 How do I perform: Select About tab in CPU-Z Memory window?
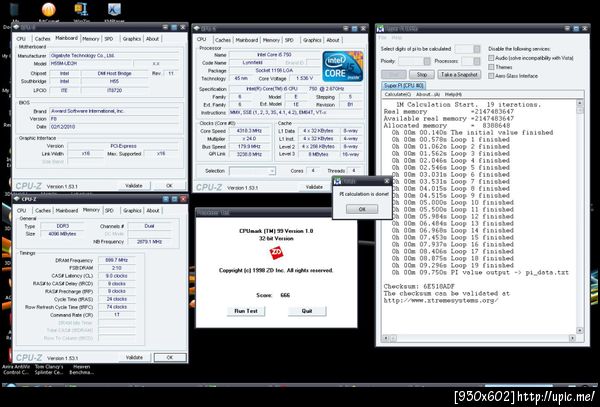153,210
